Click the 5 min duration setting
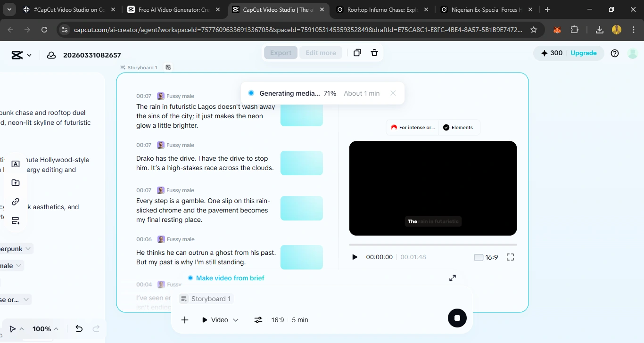 pos(300,320)
